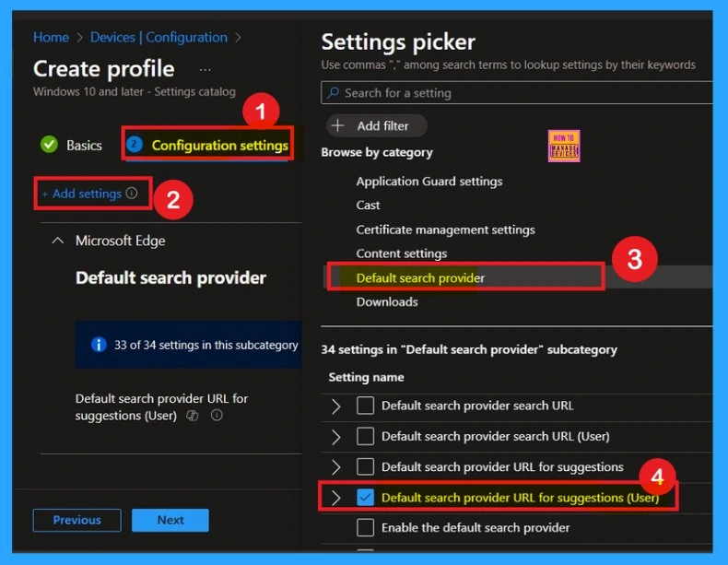Viewport: 728px width, 565px height.
Task: Click the Home breadcrumb link
Action: tap(51, 37)
